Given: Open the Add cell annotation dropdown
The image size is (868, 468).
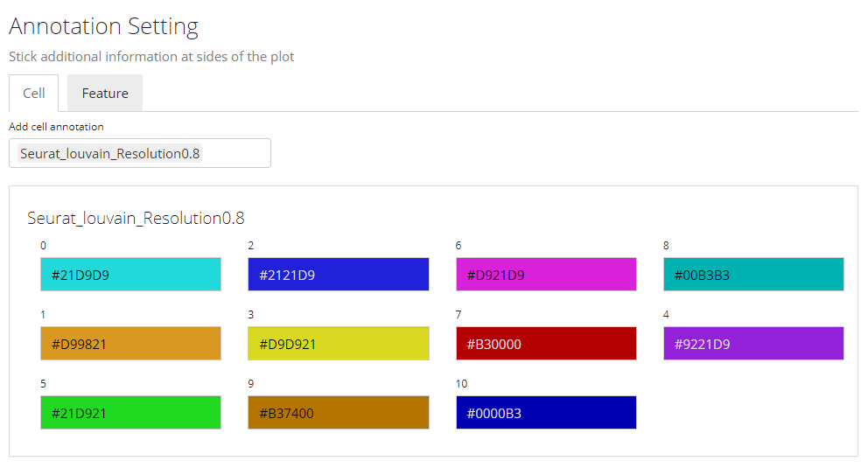Looking at the screenshot, I should [x=236, y=153].
